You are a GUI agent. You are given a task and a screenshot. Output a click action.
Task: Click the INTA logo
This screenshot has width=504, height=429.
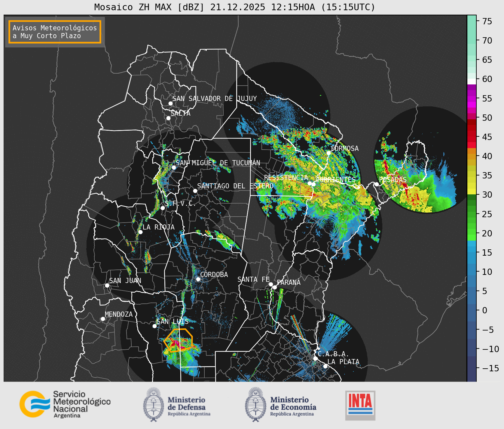[360, 405]
